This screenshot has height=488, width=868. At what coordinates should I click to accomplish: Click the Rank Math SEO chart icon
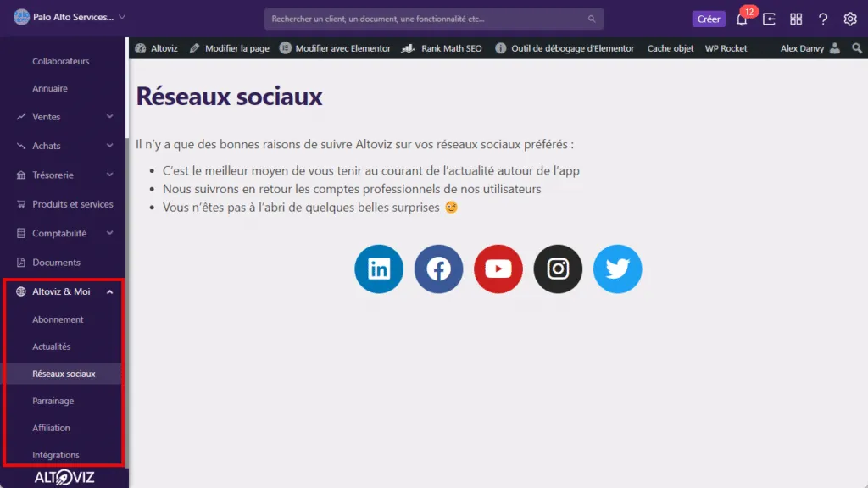tap(408, 48)
